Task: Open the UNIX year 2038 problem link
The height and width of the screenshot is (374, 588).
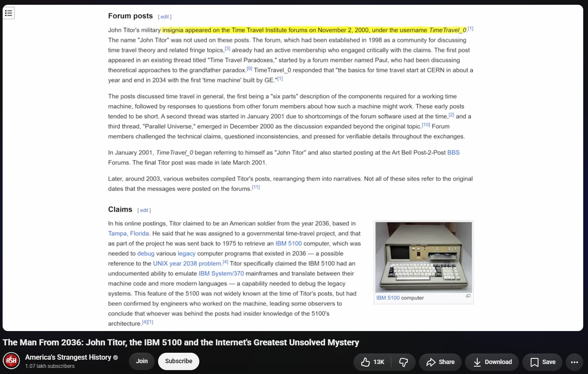Action: pos(187,263)
